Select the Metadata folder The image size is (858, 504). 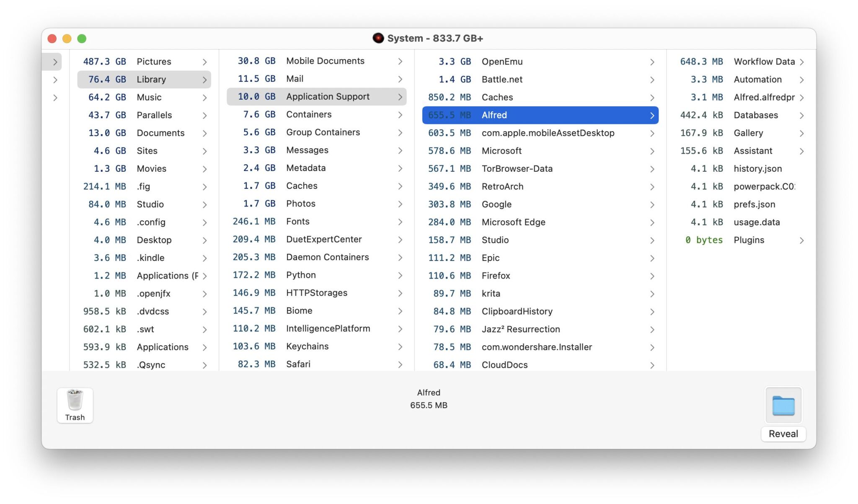(316, 168)
